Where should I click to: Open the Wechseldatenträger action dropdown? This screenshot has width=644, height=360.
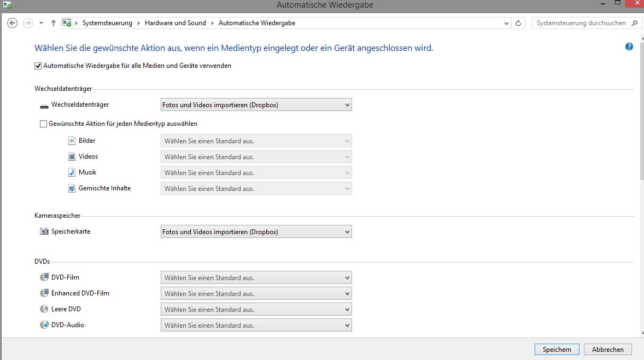(x=256, y=105)
